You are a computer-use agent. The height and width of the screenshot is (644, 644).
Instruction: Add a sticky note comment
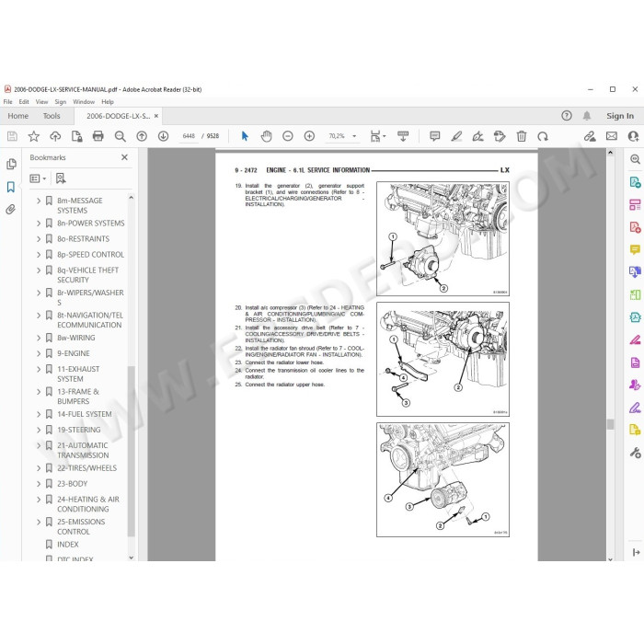434,136
